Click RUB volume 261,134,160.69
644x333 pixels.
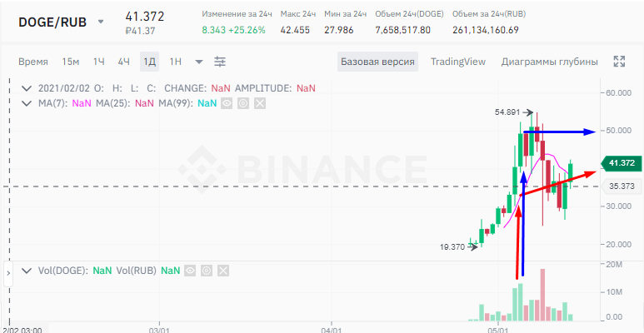pyautogui.click(x=486, y=30)
